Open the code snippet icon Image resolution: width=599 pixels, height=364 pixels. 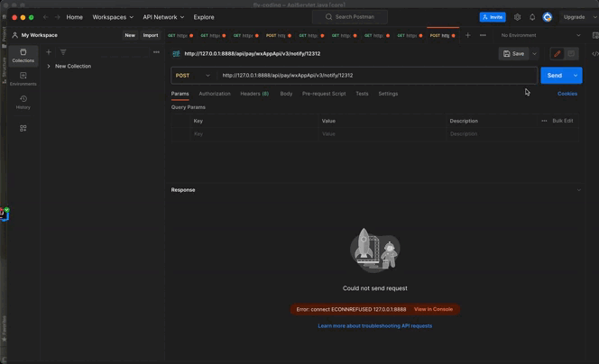click(x=594, y=54)
